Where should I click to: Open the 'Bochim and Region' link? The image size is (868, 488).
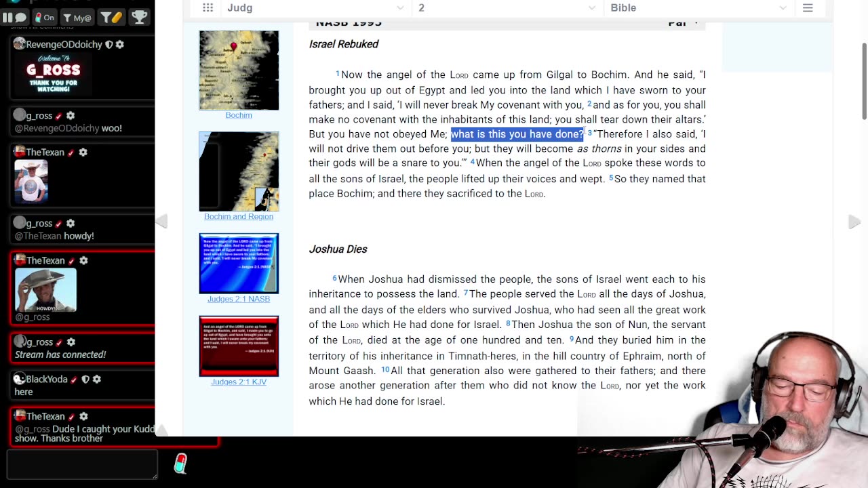pyautogui.click(x=239, y=217)
